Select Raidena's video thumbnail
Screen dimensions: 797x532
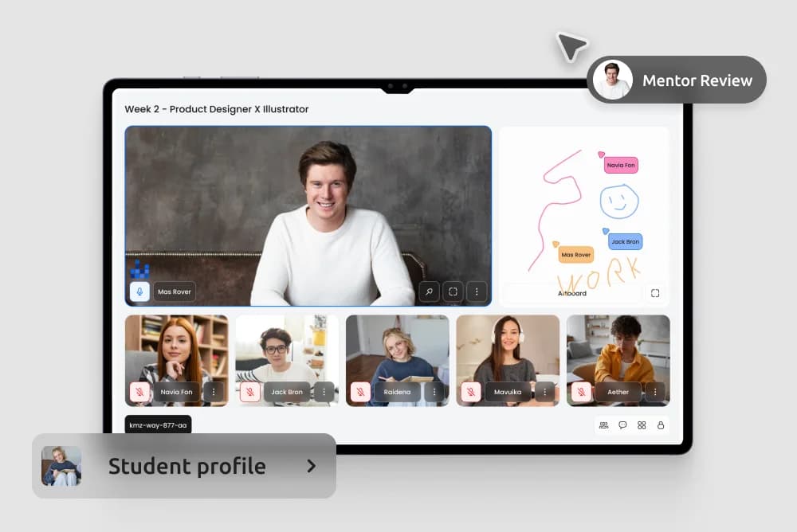click(397, 350)
